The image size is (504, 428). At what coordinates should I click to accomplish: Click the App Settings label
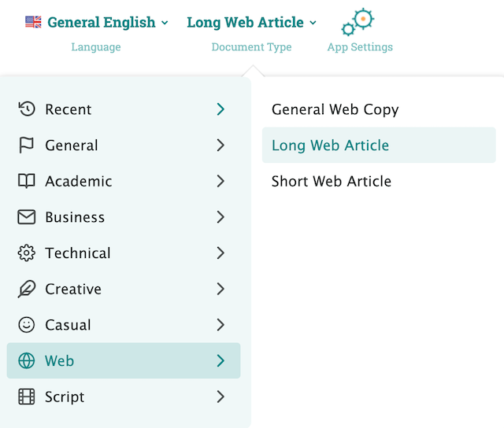[360, 47]
